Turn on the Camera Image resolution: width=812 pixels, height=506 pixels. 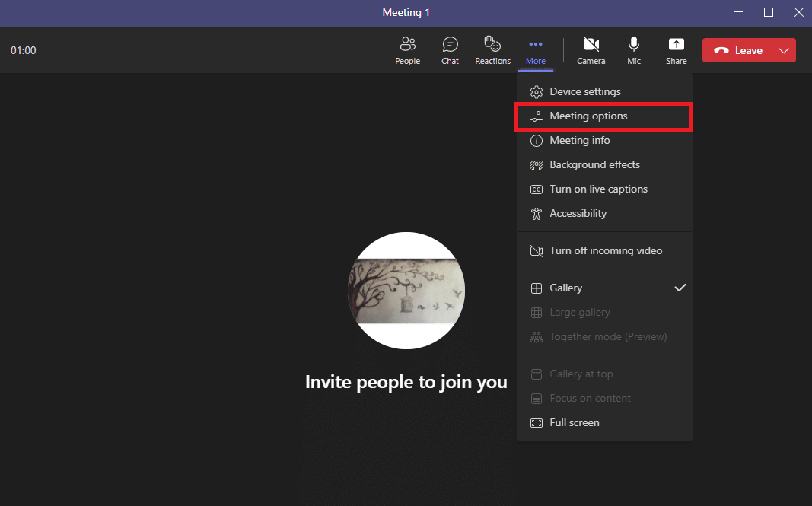591,50
